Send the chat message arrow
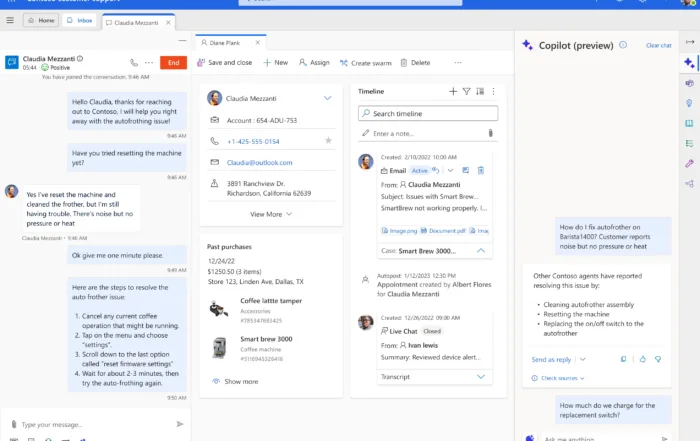This screenshot has height=441, width=700. tap(180, 424)
